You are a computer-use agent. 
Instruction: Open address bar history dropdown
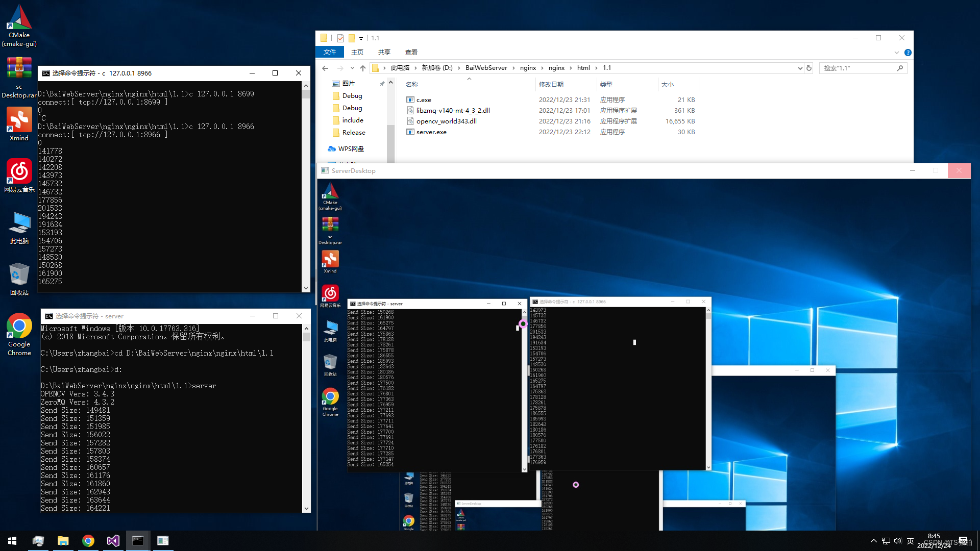800,68
